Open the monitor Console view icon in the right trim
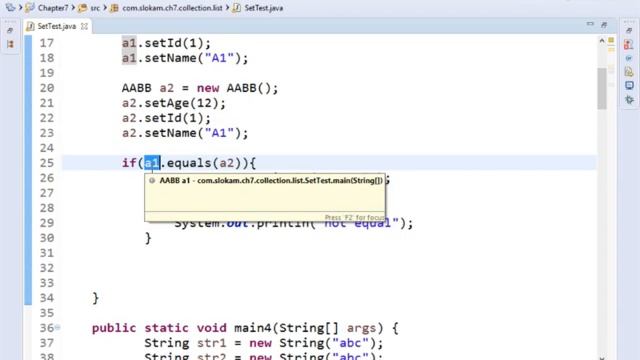 pyautogui.click(x=629, y=85)
